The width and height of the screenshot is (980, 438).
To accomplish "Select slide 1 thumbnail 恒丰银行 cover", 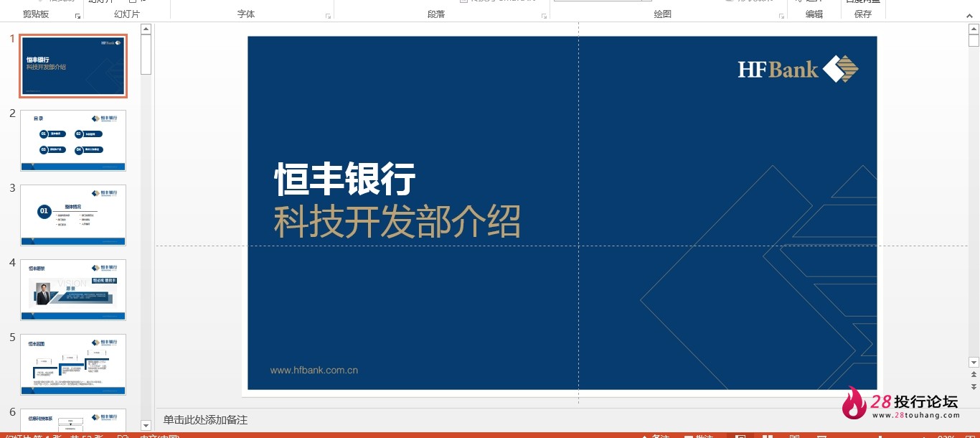I will 73,65.
